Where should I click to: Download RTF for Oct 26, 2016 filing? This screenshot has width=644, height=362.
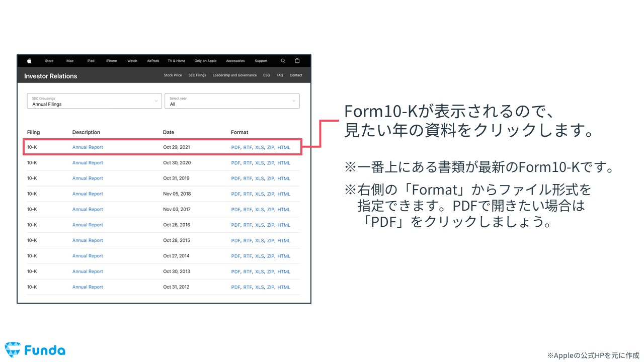tap(248, 225)
